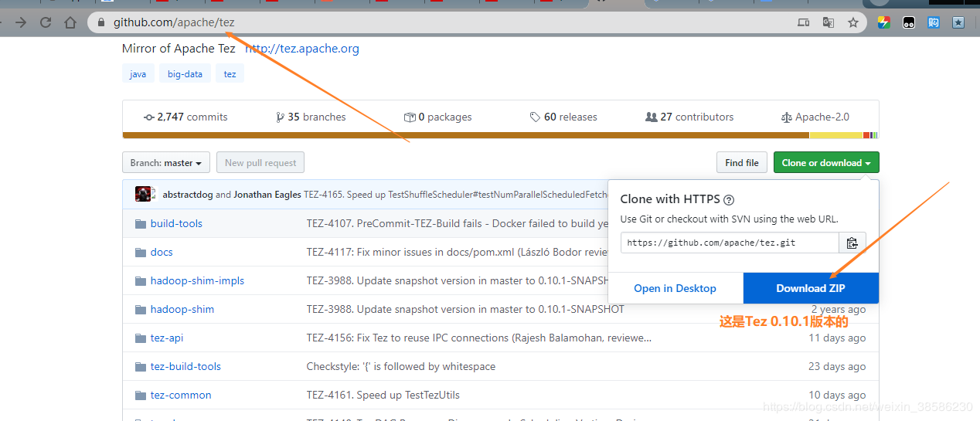View the 0 packages
Viewport: 980px width, 421px height.
pos(437,117)
